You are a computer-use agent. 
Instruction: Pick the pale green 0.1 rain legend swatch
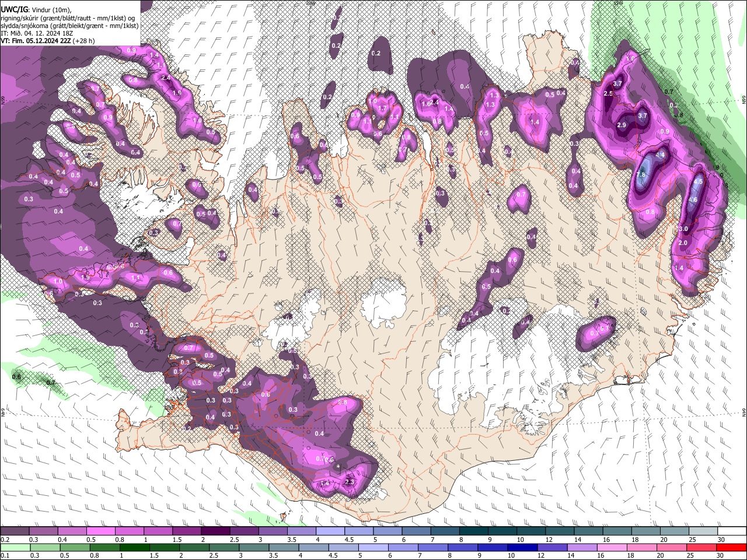(x=15, y=547)
